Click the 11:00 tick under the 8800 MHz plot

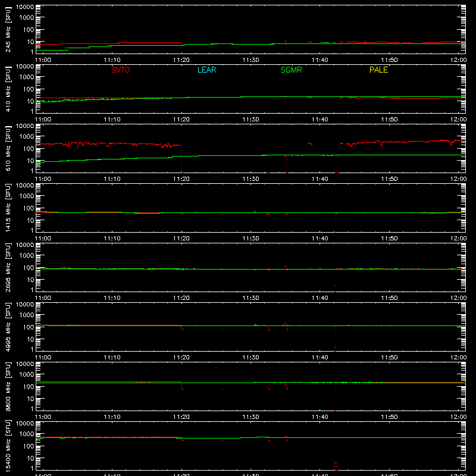(43, 417)
